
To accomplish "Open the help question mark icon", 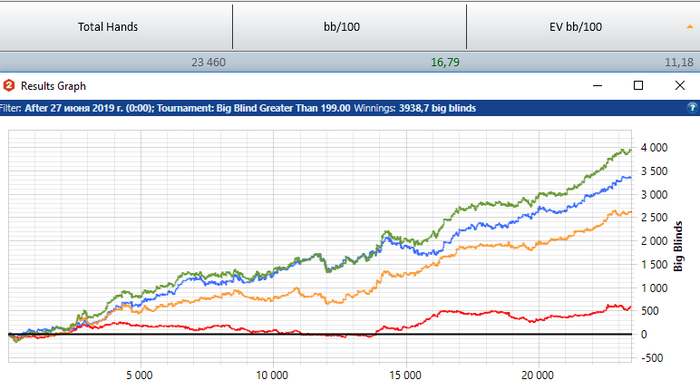I will (692, 108).
